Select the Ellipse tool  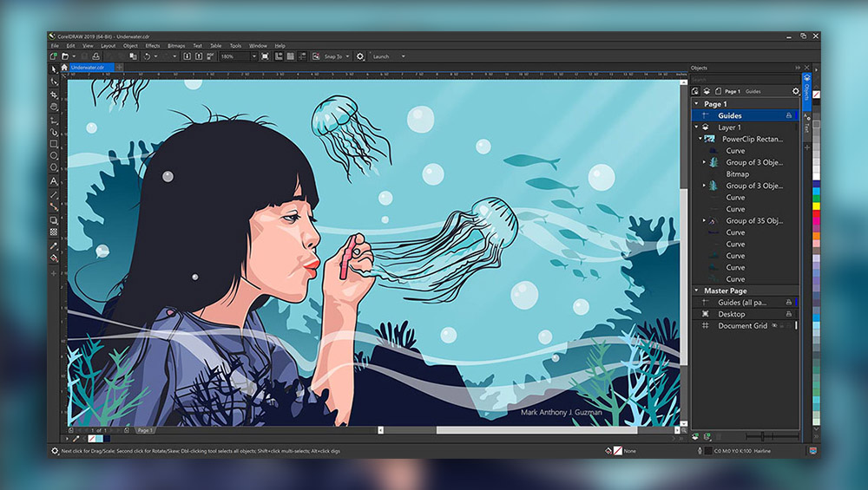pos(54,155)
